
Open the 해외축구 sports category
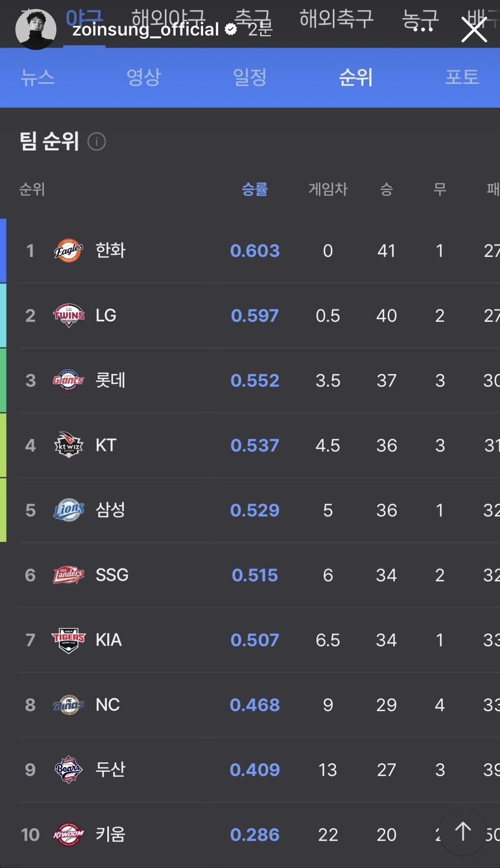(x=336, y=19)
